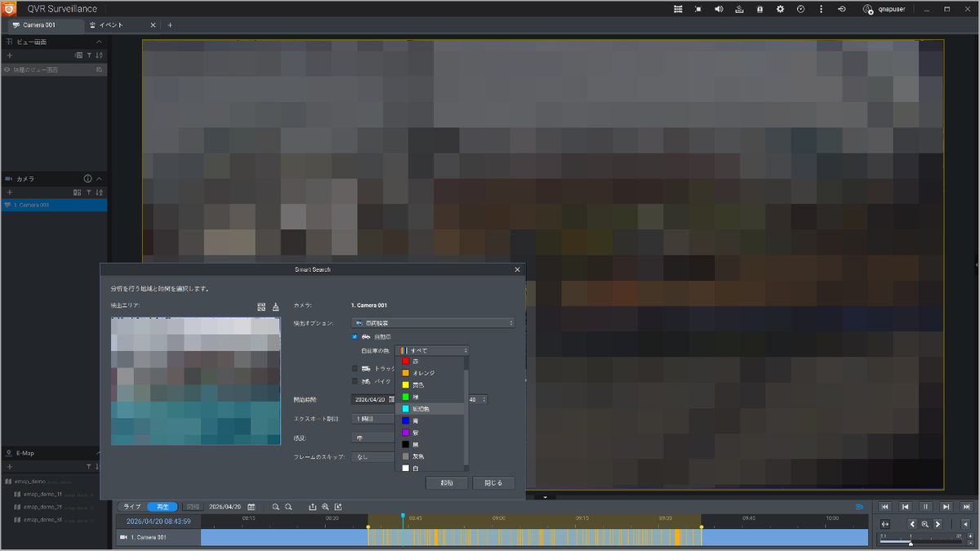Click the clear detection area broom icon
980x551 pixels.
[x=275, y=307]
